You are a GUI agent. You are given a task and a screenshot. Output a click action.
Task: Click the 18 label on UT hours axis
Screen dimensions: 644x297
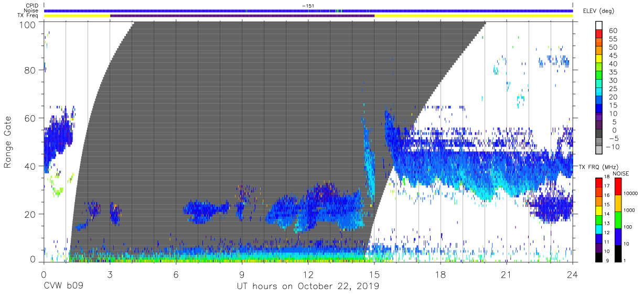pos(440,274)
